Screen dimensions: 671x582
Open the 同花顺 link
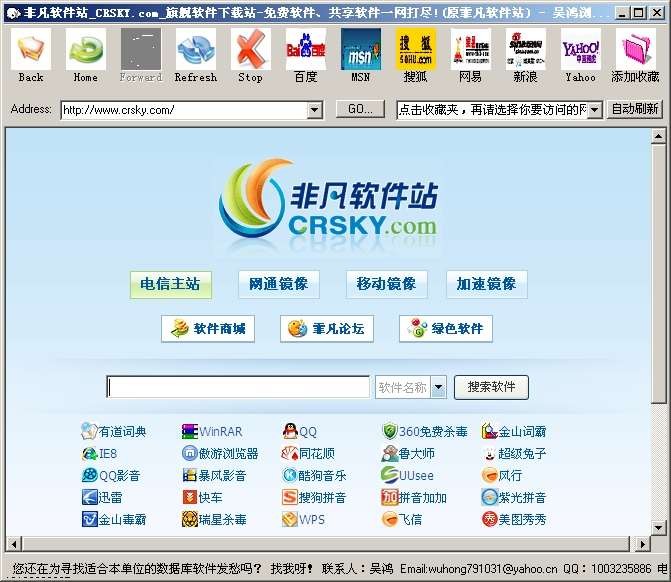point(308,453)
